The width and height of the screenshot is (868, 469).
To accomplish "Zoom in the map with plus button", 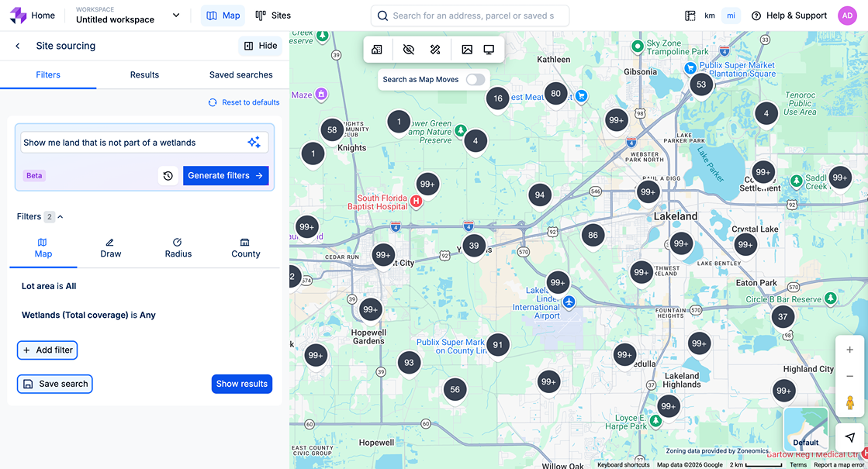I will [850, 350].
